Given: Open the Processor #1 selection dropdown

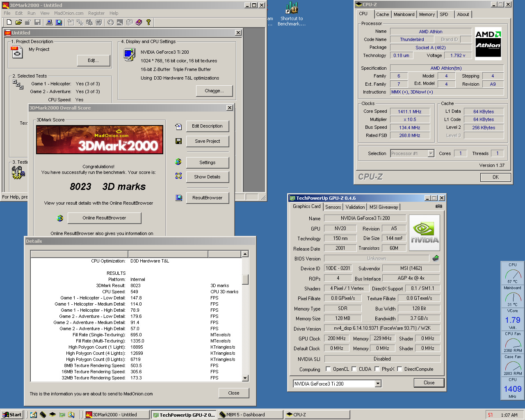Looking at the screenshot, I should coord(431,153).
